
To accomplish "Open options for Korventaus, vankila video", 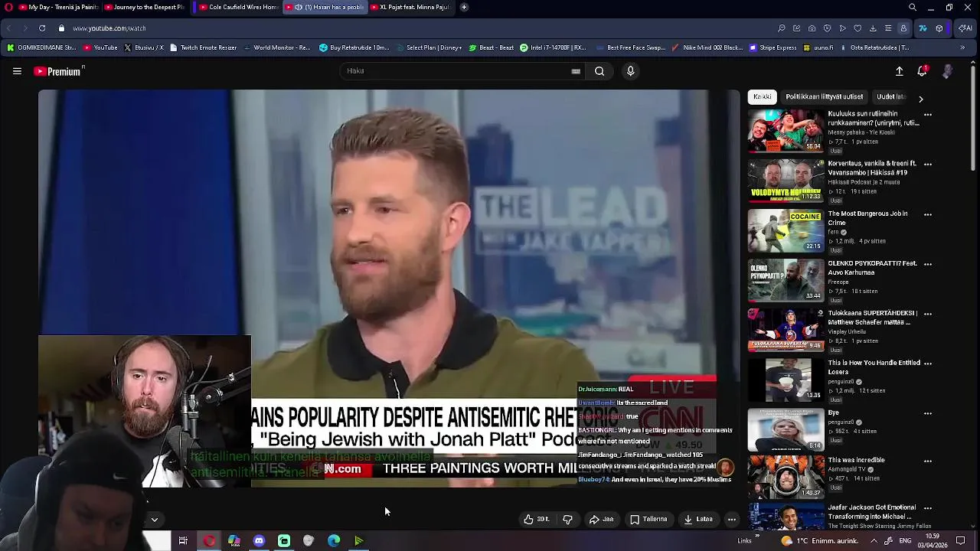I will point(928,165).
